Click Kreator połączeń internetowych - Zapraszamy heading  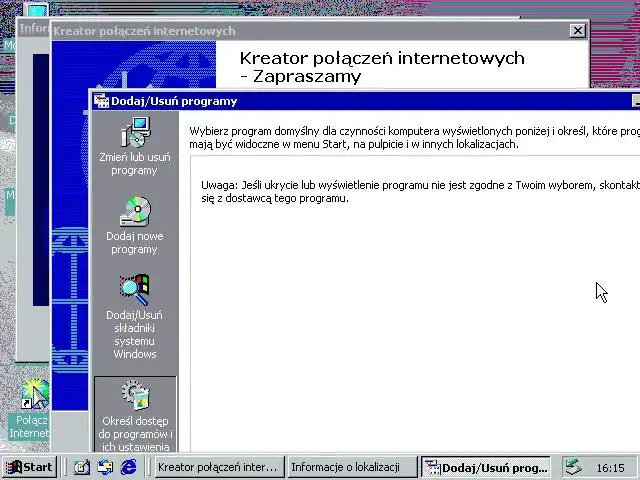[x=382, y=67]
